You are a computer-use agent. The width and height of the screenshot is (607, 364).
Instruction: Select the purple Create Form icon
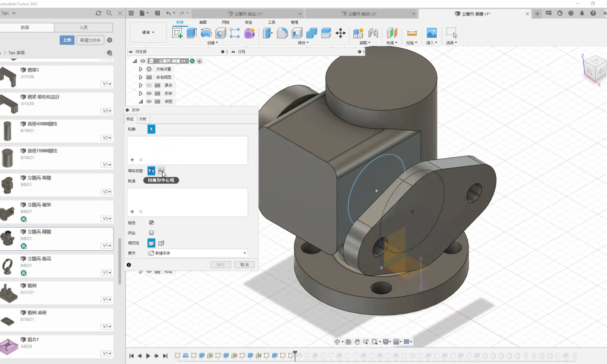[x=249, y=33]
